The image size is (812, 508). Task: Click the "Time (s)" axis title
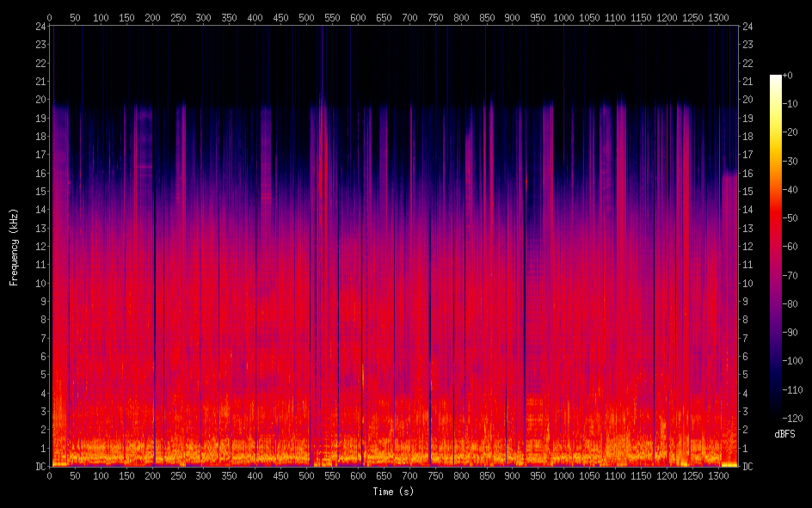point(392,492)
